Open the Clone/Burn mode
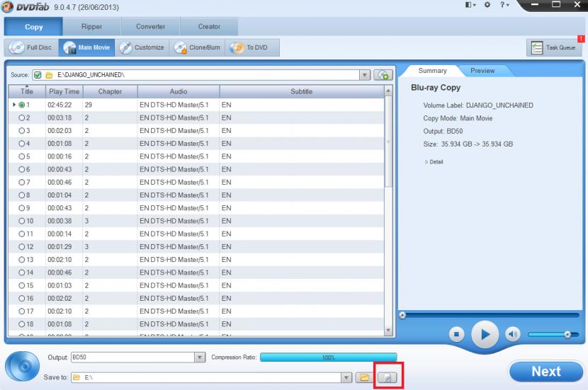Viewport: 588px width, 390px height. (197, 47)
